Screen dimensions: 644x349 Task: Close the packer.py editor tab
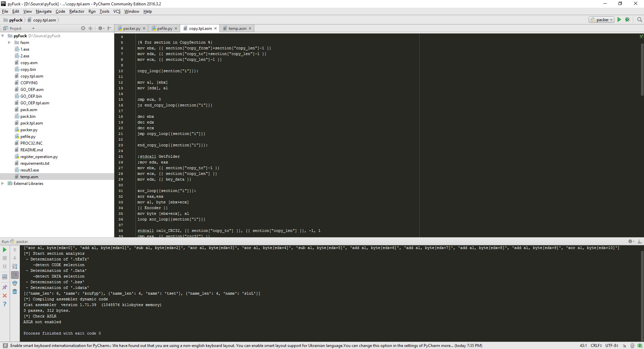click(144, 29)
